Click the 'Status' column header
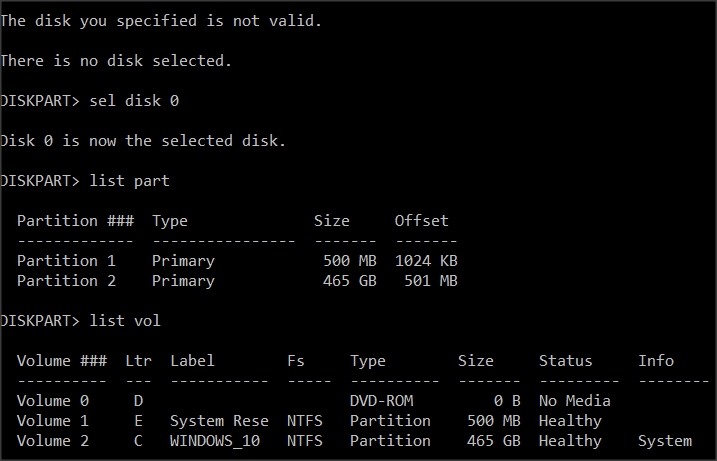The height and width of the screenshot is (461, 717). point(565,361)
